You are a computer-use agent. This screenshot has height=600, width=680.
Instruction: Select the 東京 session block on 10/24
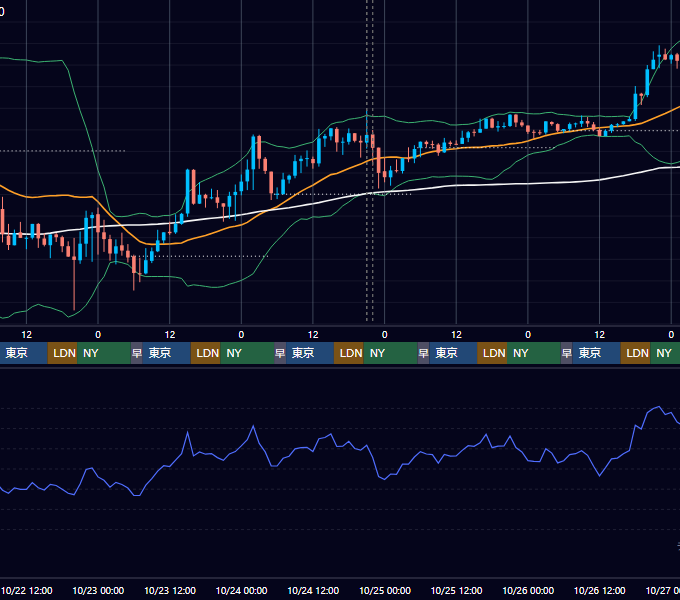[x=310, y=353]
